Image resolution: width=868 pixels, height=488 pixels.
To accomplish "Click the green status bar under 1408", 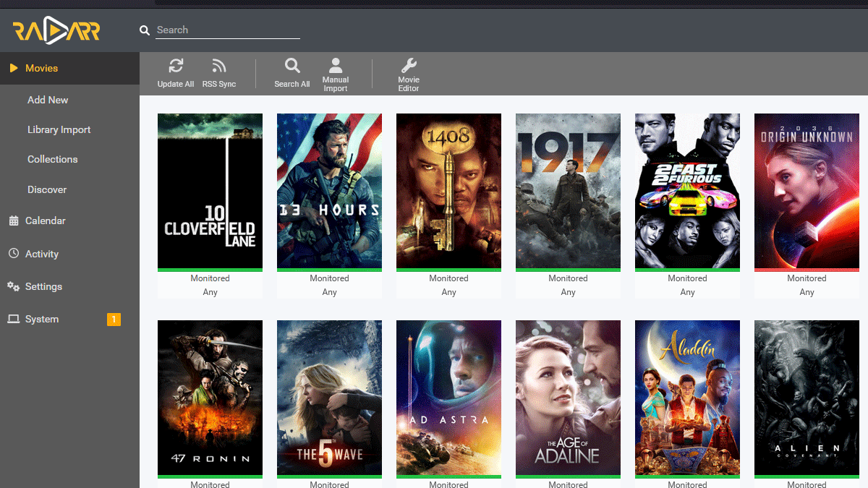I will [448, 270].
